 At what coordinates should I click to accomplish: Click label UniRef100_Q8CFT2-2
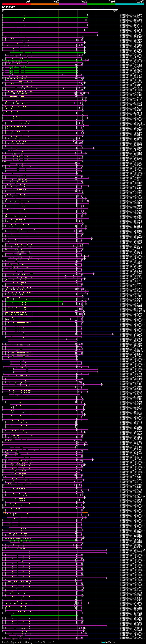coord(132,550)
